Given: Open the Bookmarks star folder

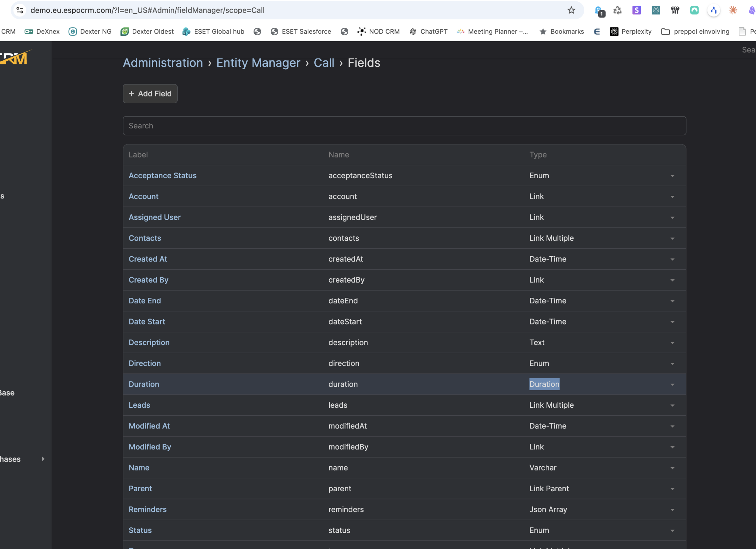Looking at the screenshot, I should click(x=562, y=31).
